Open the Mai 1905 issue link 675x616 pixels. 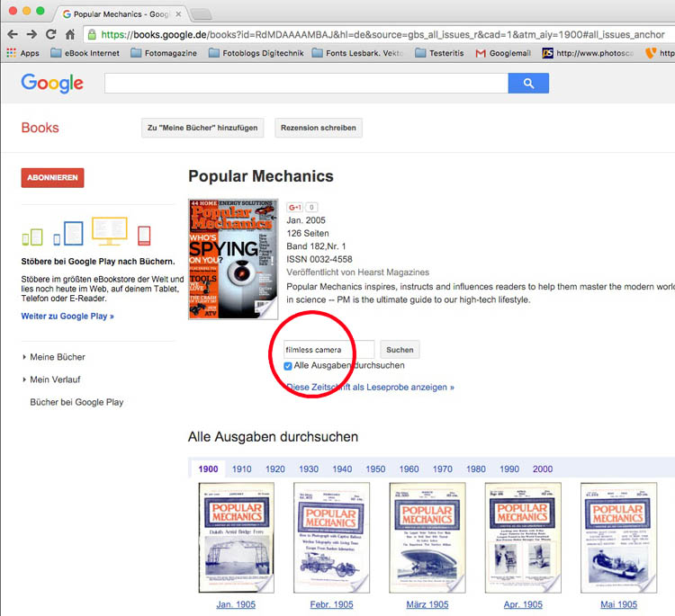[618, 604]
